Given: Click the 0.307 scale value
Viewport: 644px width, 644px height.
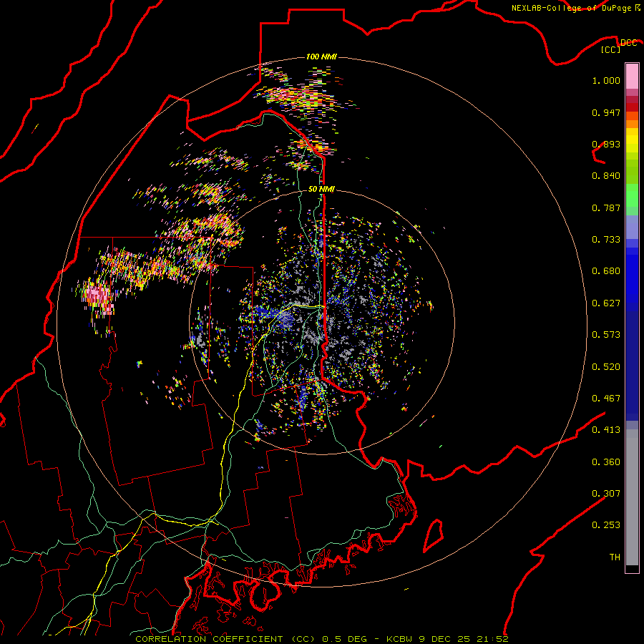Looking at the screenshot, I should [x=606, y=494].
